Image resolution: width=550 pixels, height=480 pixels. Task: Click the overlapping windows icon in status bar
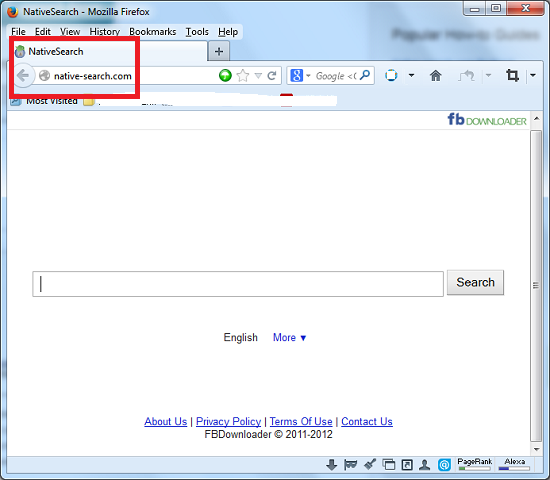coord(389,465)
